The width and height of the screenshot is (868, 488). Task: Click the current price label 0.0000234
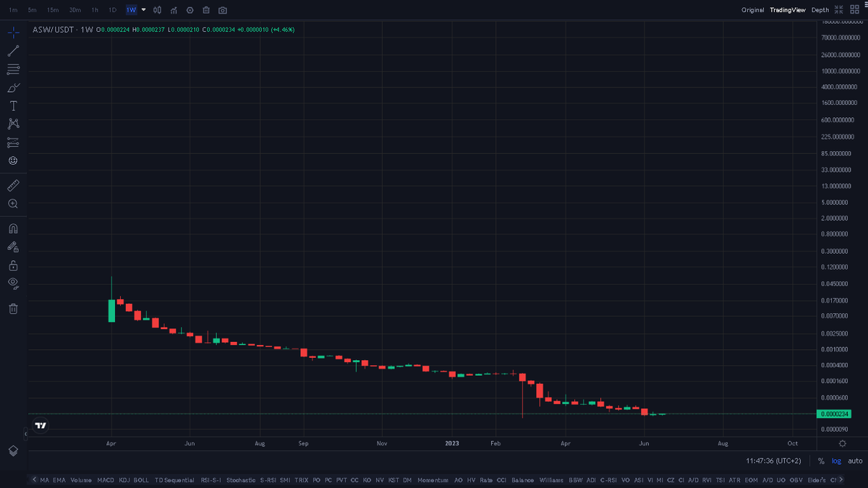coord(834,414)
